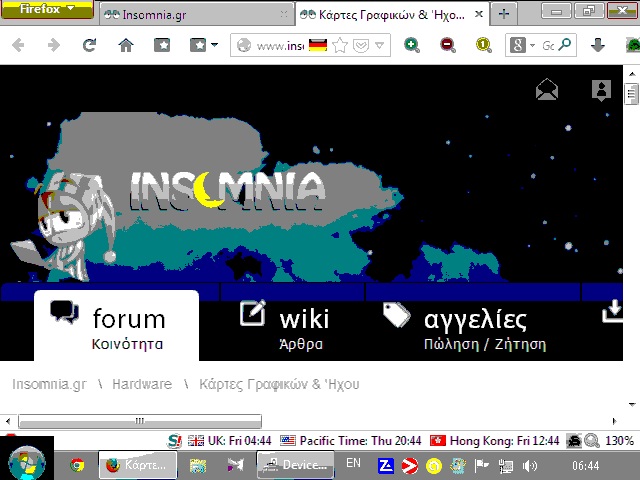Image resolution: width=640 pixels, height=480 pixels.
Task: Open the Downloads arrow button
Action: [598, 45]
